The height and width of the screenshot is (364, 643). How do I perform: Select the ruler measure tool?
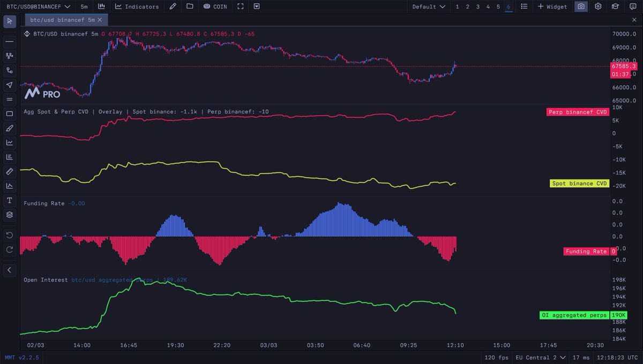coord(10,171)
